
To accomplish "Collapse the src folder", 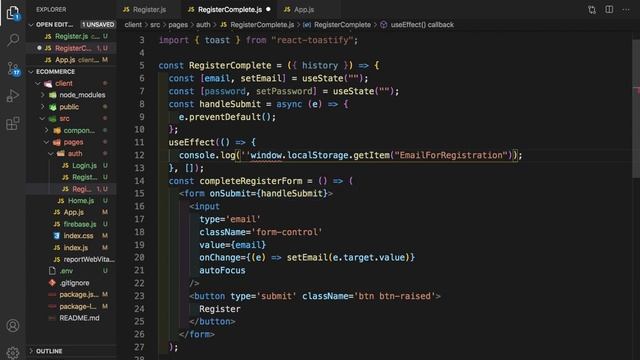I will coord(42,118).
